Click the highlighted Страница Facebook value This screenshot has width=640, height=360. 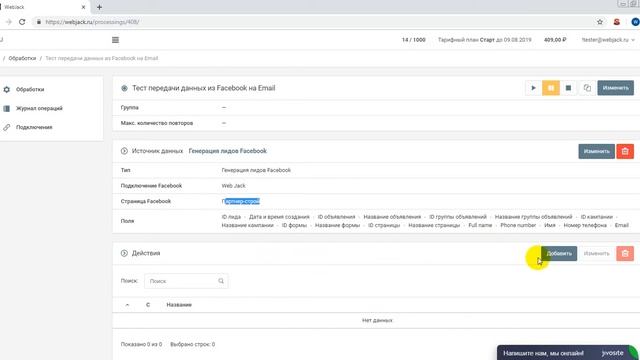point(241,201)
